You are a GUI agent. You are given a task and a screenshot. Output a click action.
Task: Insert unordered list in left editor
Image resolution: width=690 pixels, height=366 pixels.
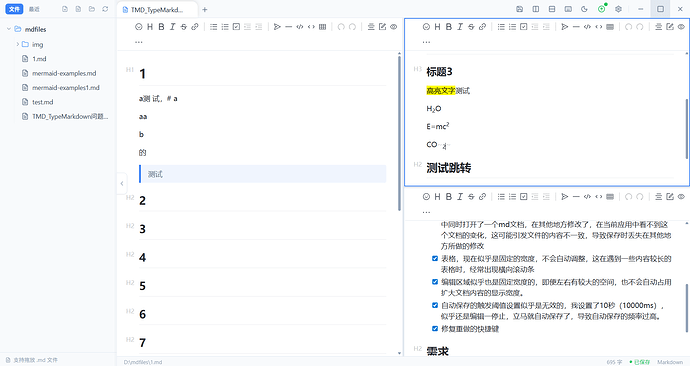(213, 27)
